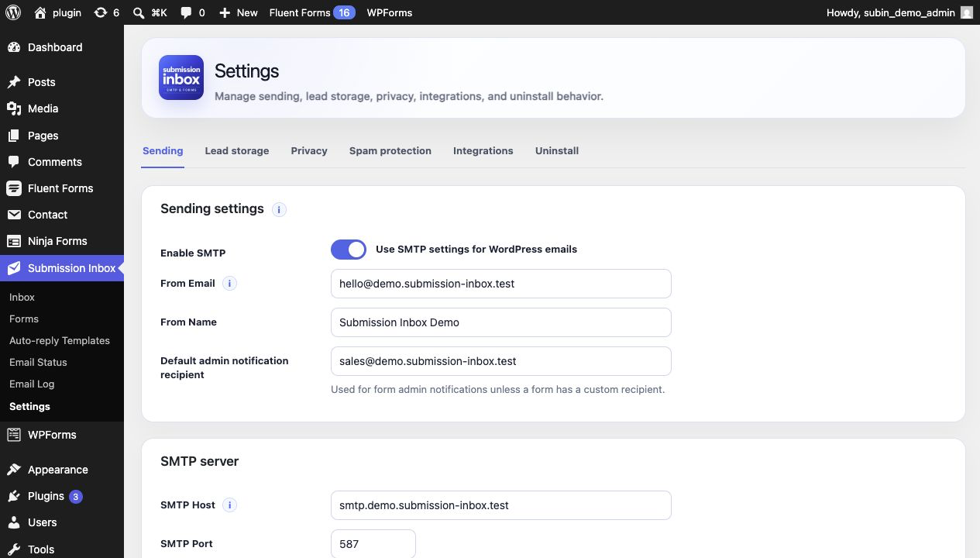This screenshot has height=558, width=980.
Task: Click the user avatar in admin bar
Action: point(966,12)
